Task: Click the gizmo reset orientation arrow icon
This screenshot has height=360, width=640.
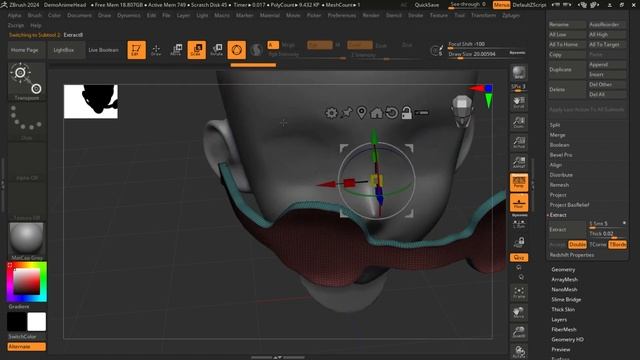Action: coord(391,113)
